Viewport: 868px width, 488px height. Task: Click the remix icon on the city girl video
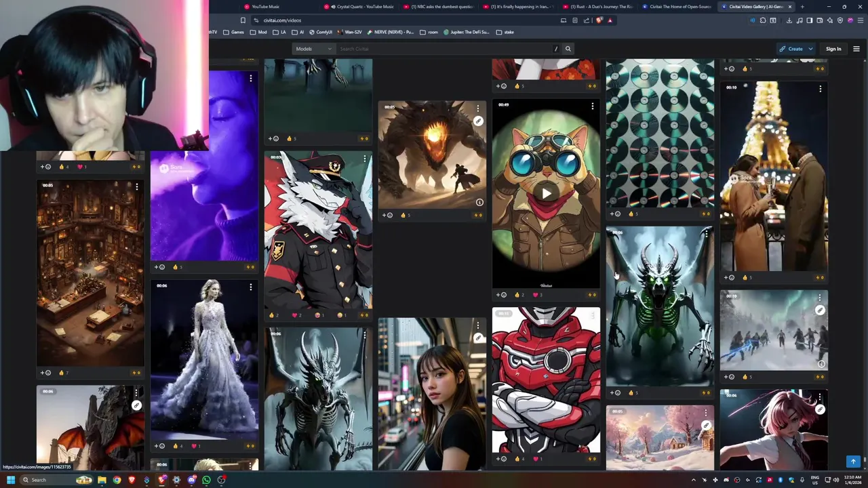(x=478, y=338)
